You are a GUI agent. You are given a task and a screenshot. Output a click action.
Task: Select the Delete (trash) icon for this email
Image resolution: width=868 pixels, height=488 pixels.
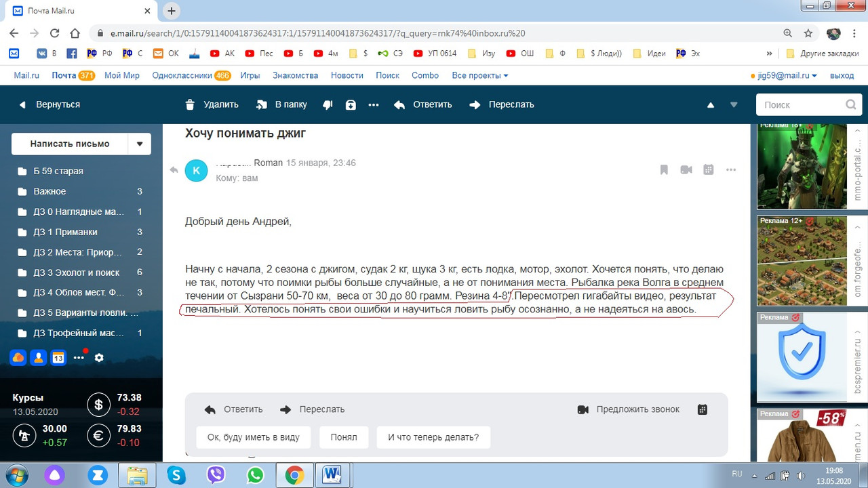pyautogui.click(x=190, y=104)
